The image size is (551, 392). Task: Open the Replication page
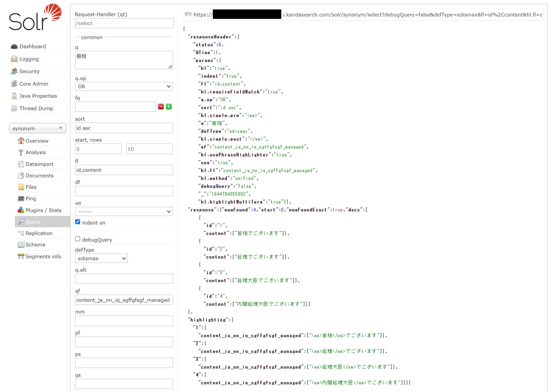point(39,233)
